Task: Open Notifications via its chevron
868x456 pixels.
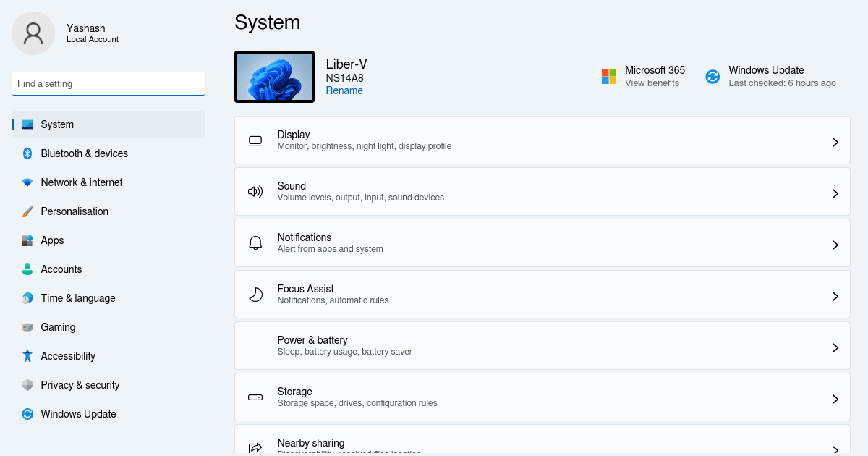Action: pos(835,243)
